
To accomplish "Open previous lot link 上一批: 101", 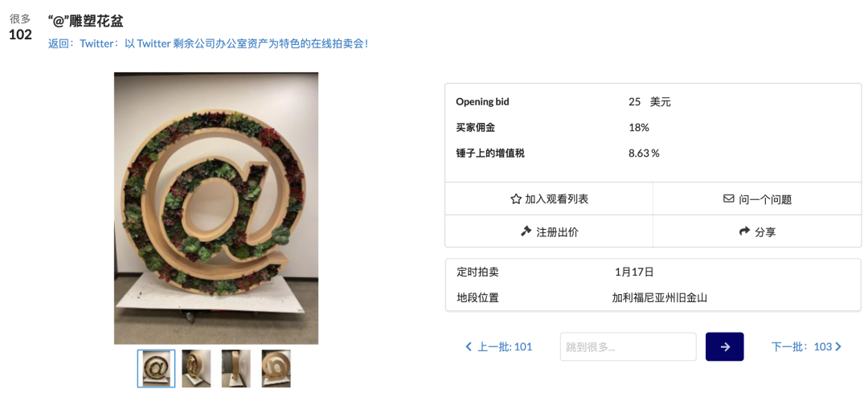I will pyautogui.click(x=499, y=346).
